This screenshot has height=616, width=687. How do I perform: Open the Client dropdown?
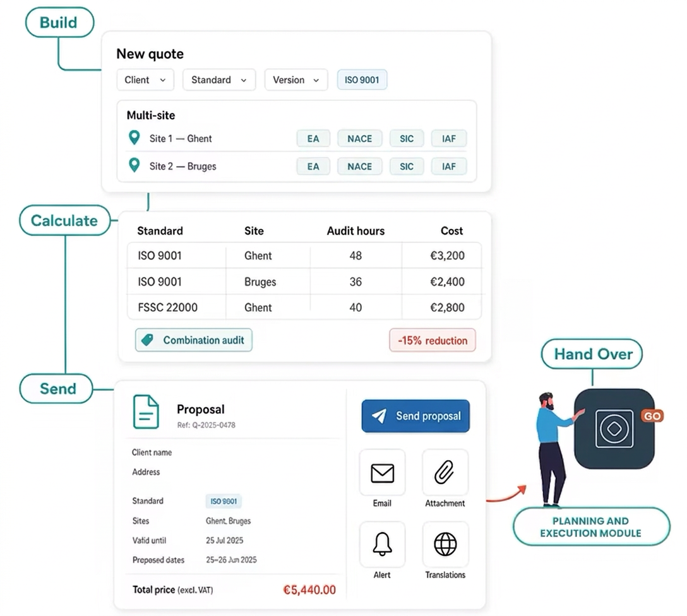pos(145,80)
